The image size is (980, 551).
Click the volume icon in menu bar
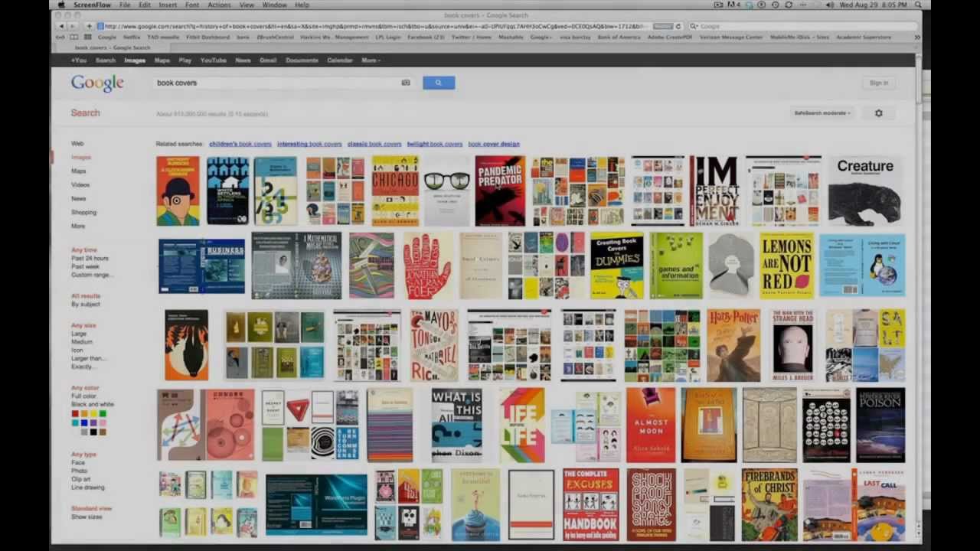pos(829,5)
